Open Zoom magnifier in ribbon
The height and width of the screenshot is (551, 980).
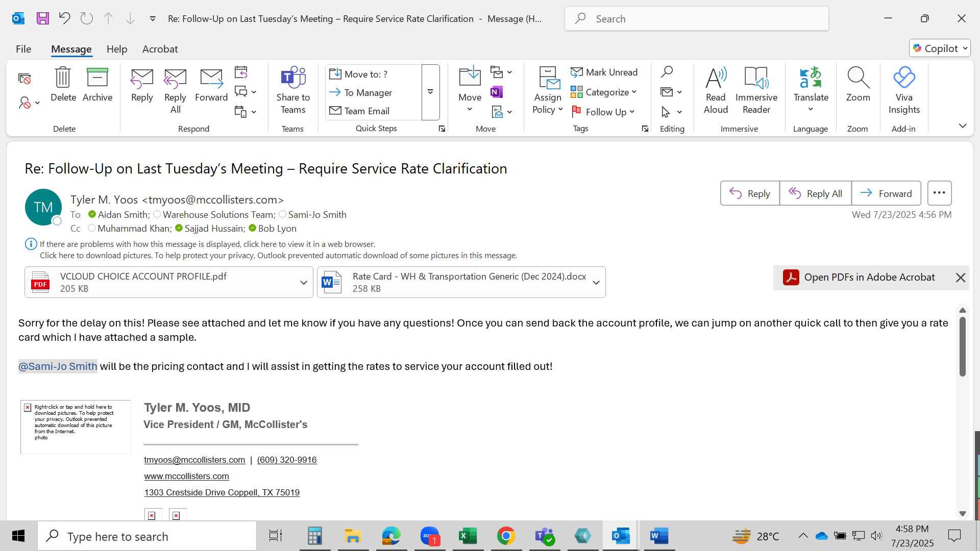pos(858,85)
